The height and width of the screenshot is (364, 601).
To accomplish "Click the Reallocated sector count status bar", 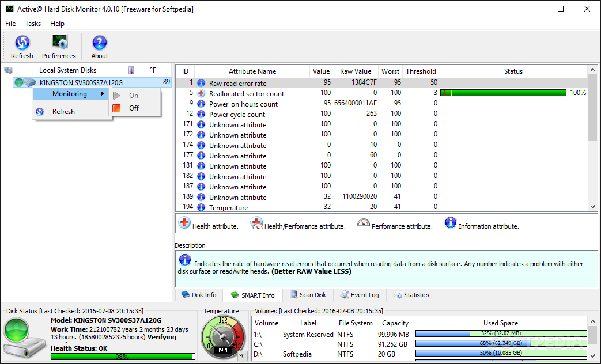I will click(x=503, y=93).
